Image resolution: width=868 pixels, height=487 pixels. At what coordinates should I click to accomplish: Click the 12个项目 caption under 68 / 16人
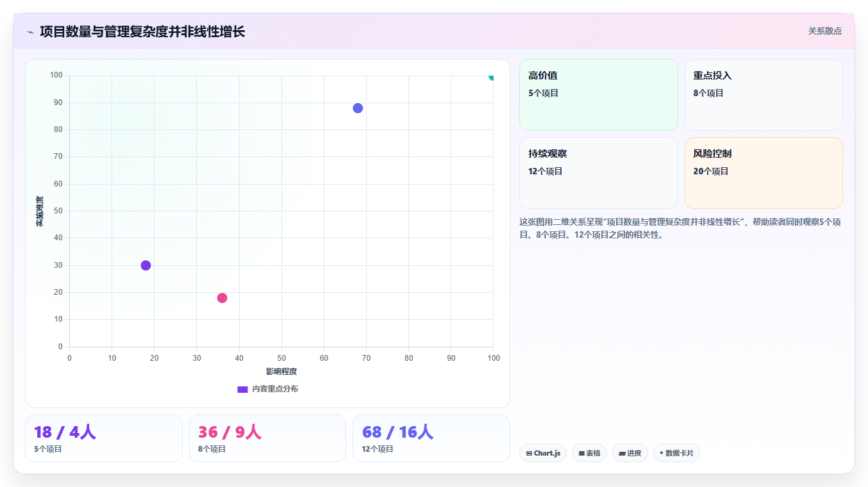[x=378, y=449]
